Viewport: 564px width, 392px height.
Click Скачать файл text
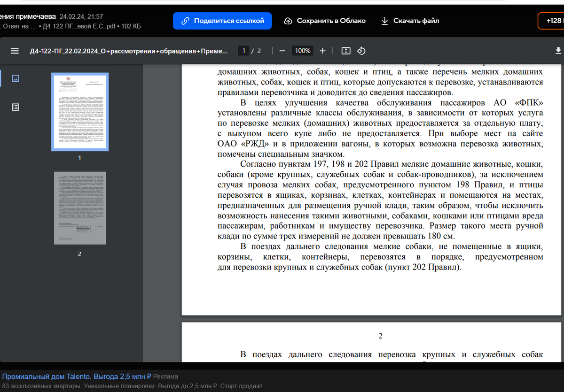pos(416,21)
